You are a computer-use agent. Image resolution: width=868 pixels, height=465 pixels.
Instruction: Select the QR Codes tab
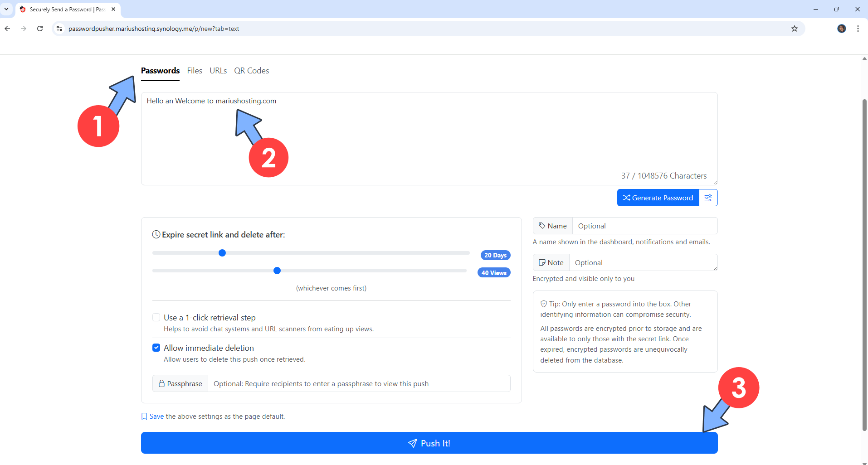click(252, 71)
